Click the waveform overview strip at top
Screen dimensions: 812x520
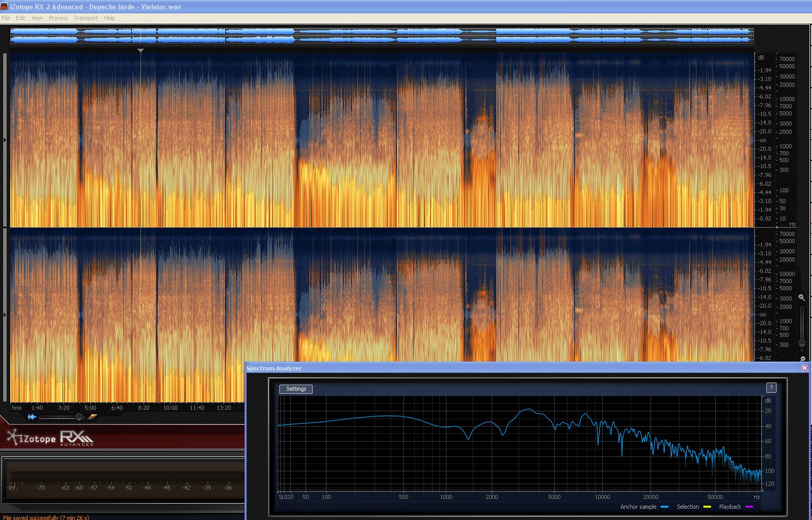(x=382, y=35)
